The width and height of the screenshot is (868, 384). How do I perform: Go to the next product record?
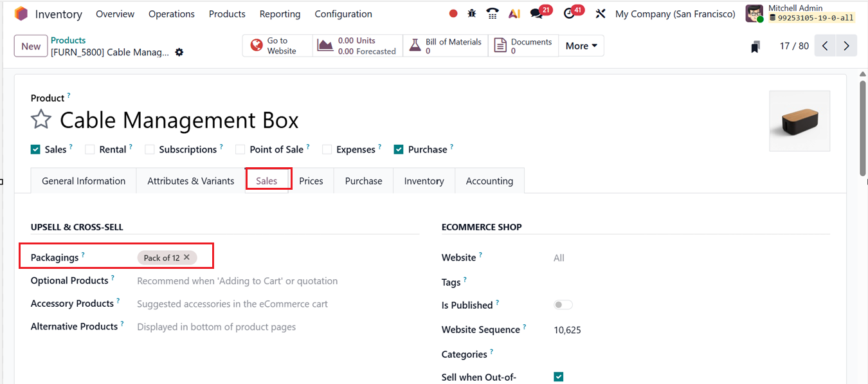point(846,46)
